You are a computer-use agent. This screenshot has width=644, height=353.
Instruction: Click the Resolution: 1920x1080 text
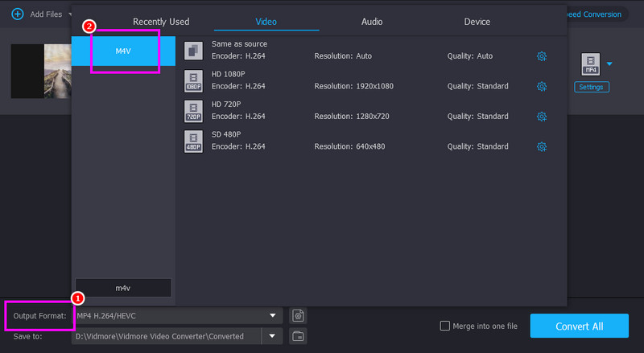point(353,86)
